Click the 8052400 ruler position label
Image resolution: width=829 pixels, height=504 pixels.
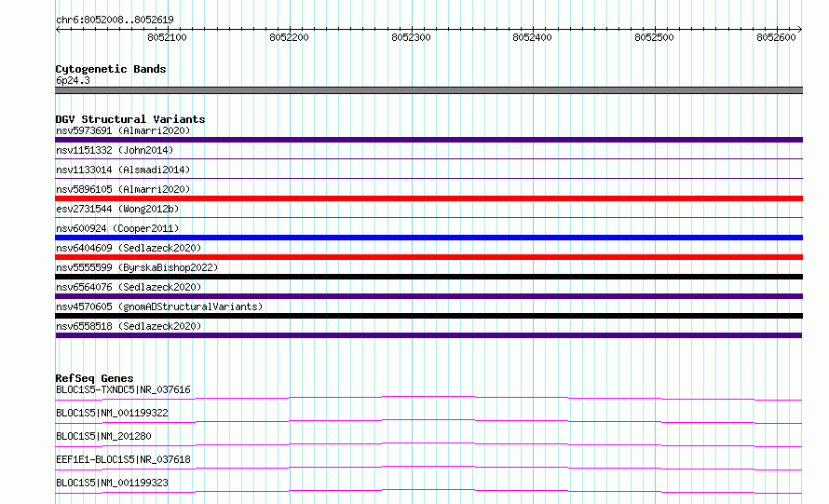(x=532, y=37)
